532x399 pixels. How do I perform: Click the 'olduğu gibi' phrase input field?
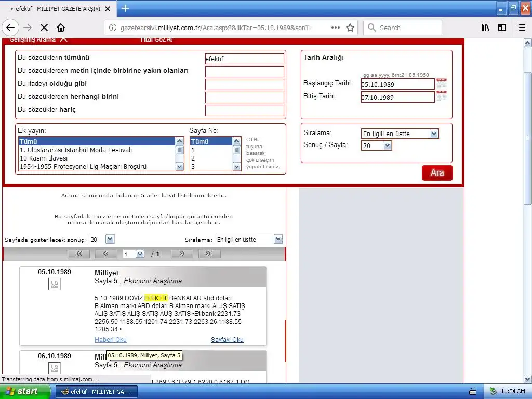point(245,85)
